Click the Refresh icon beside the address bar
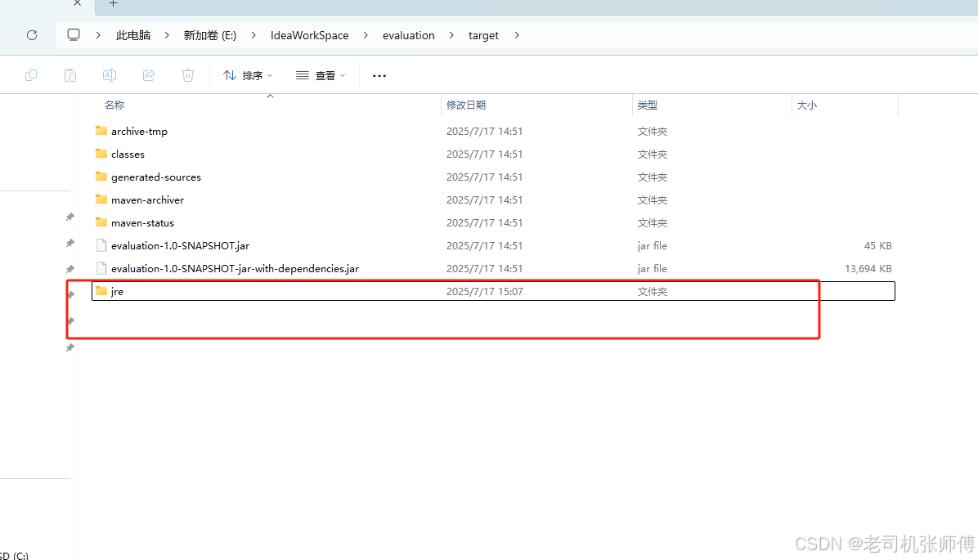The image size is (978, 560). [32, 35]
